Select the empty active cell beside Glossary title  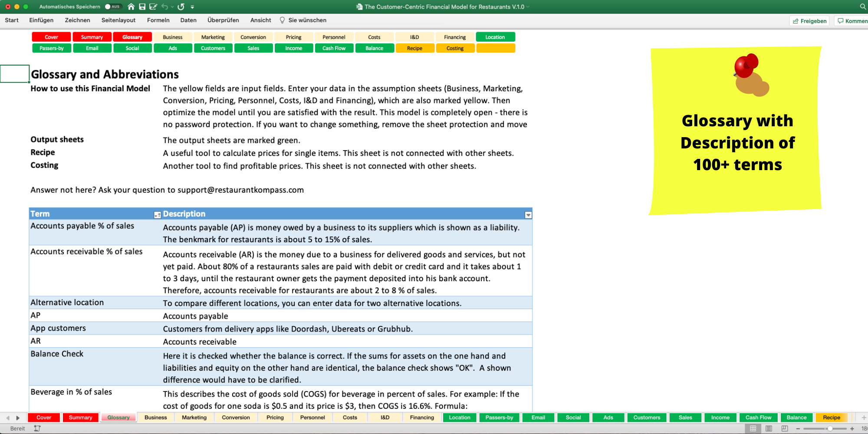[x=15, y=74]
